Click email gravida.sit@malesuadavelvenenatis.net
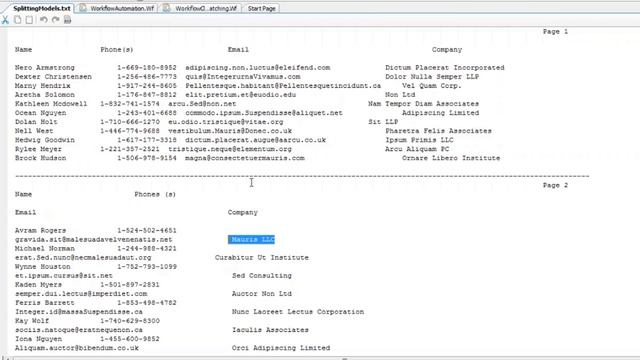Viewport: 640px width, 360px height. (x=93, y=240)
